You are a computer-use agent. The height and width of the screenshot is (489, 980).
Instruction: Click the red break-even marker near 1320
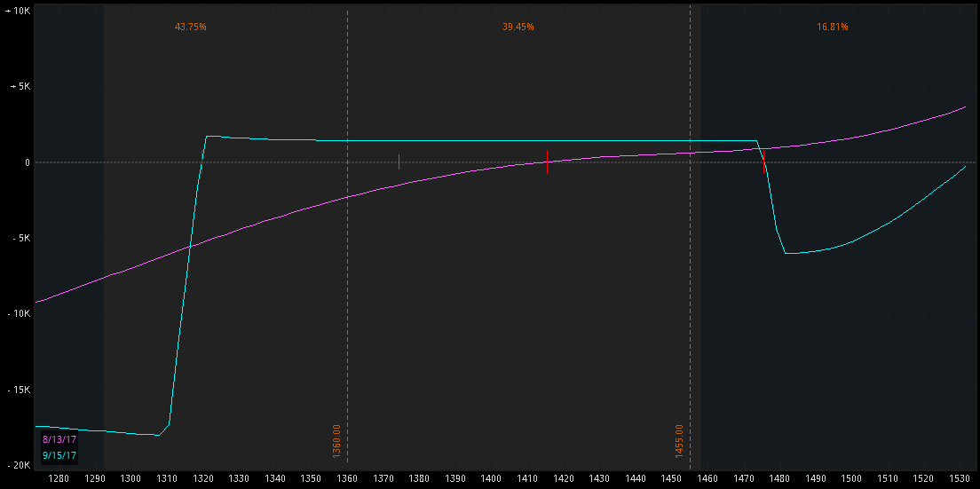202,162
